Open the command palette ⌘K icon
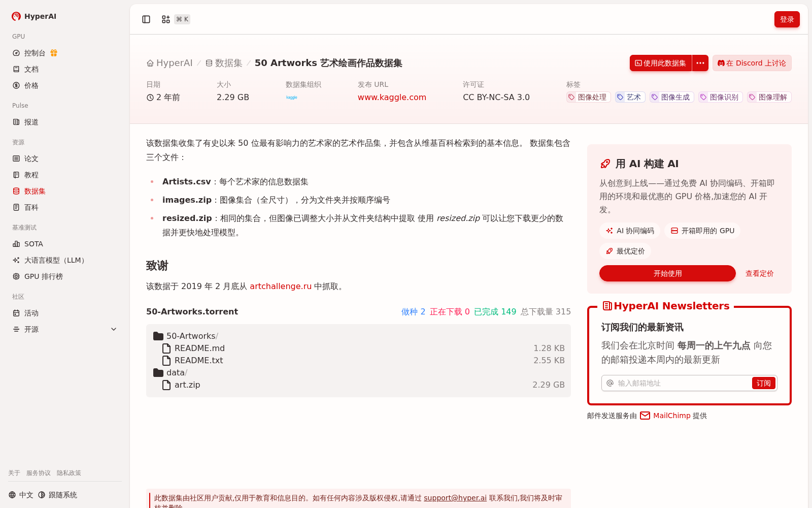 166,19
